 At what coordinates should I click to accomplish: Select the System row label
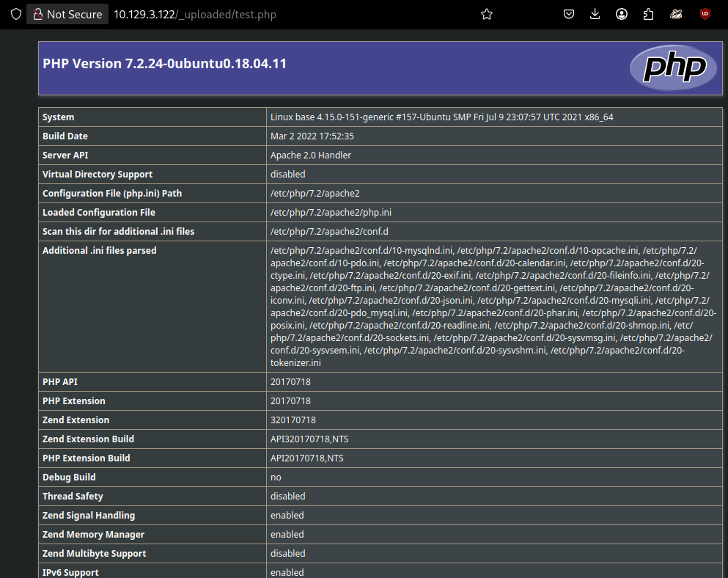pyautogui.click(x=59, y=117)
